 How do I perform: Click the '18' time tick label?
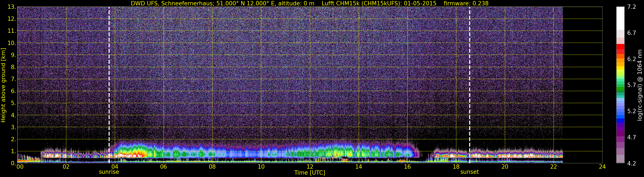coord(456,167)
